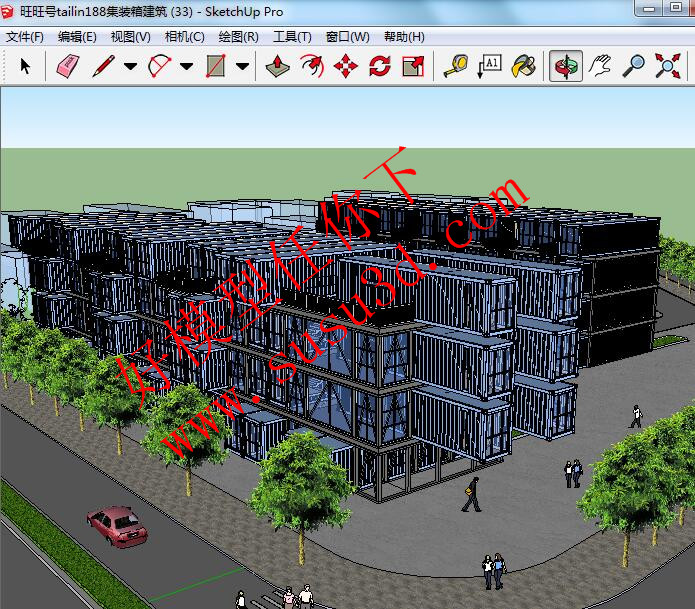Open the Line tool dropdown arrow

click(130, 66)
